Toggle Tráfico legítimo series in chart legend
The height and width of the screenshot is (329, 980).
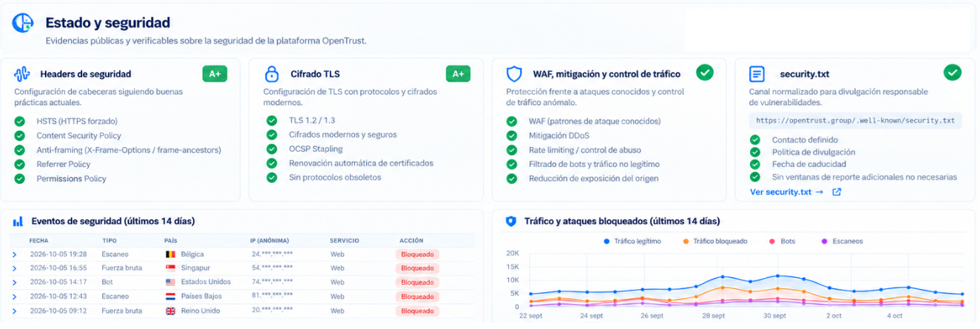click(x=632, y=241)
